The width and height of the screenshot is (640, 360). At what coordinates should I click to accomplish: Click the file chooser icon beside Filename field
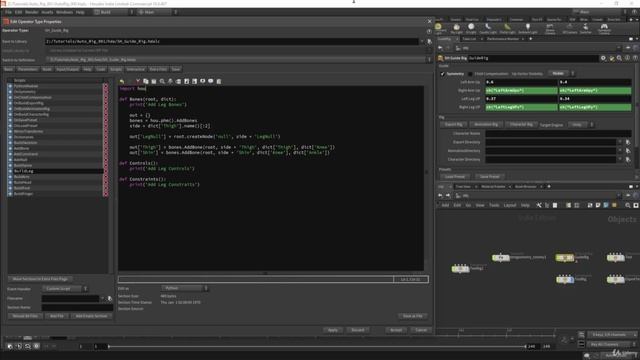coord(109,298)
